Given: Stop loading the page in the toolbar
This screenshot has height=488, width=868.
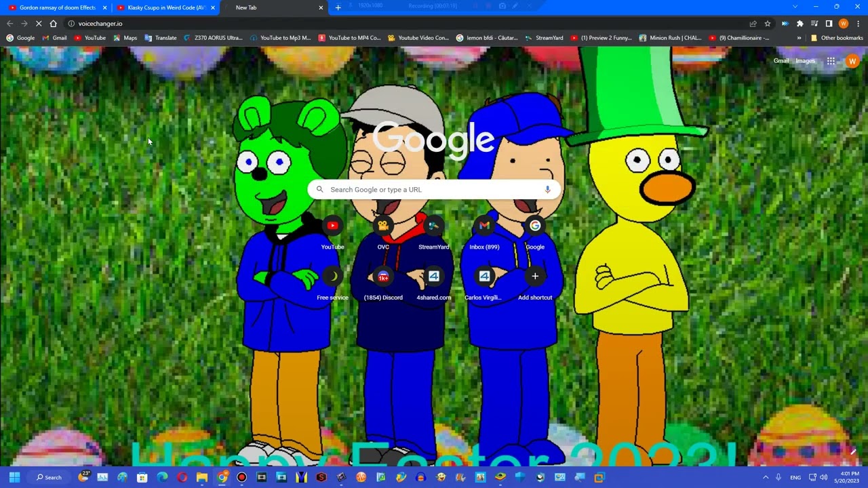Looking at the screenshot, I should (x=39, y=23).
